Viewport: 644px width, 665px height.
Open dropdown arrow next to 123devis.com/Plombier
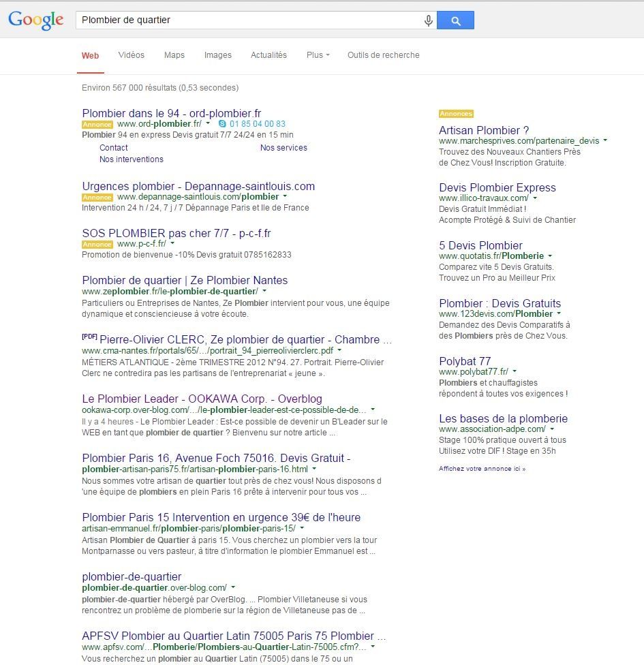pyautogui.click(x=559, y=313)
